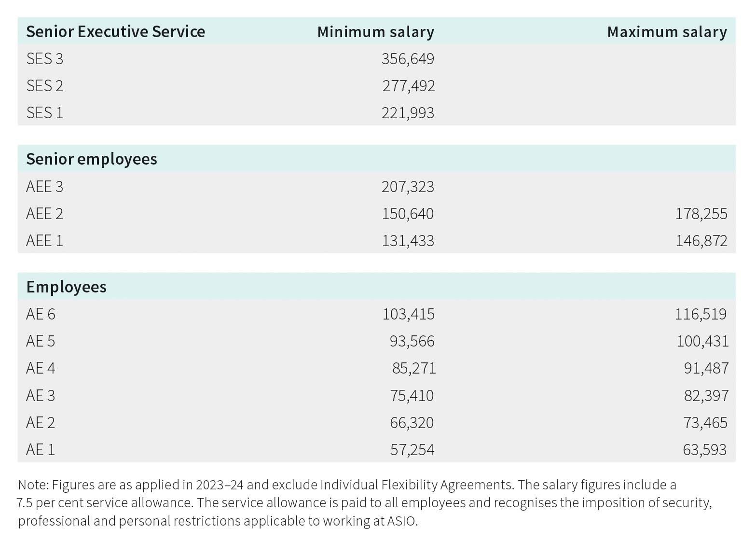The image size is (756, 541).
Task: Click AE 5 minimum salary 93,566
Action: (412, 341)
